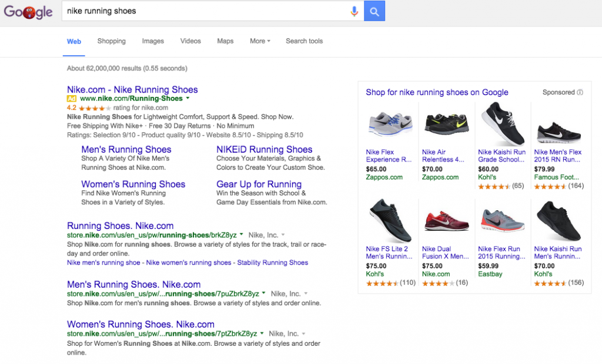Open the Maps tab
The height and width of the screenshot is (364, 602).
click(x=225, y=41)
